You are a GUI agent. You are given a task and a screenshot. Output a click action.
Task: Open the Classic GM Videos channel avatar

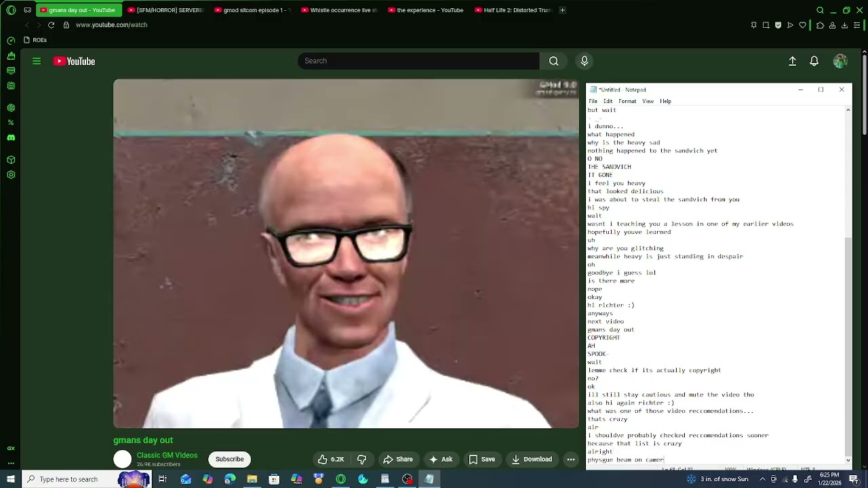click(122, 459)
